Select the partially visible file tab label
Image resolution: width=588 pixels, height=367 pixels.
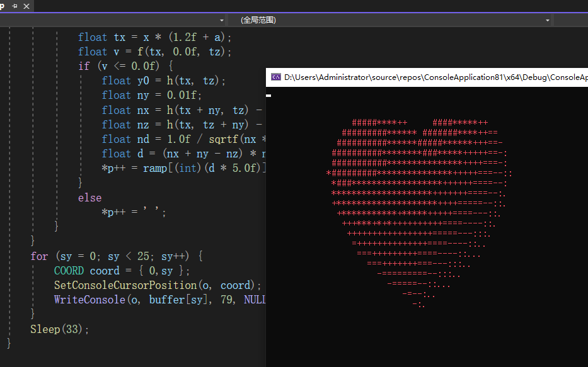[3, 5]
